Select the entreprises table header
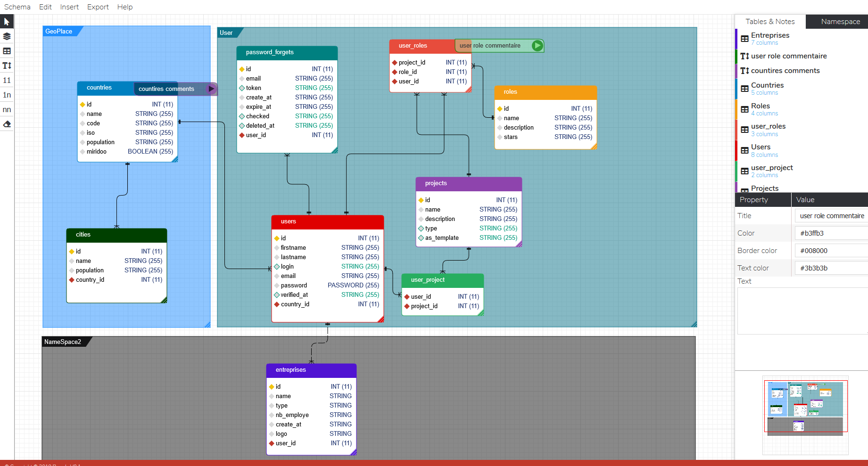 311,370
